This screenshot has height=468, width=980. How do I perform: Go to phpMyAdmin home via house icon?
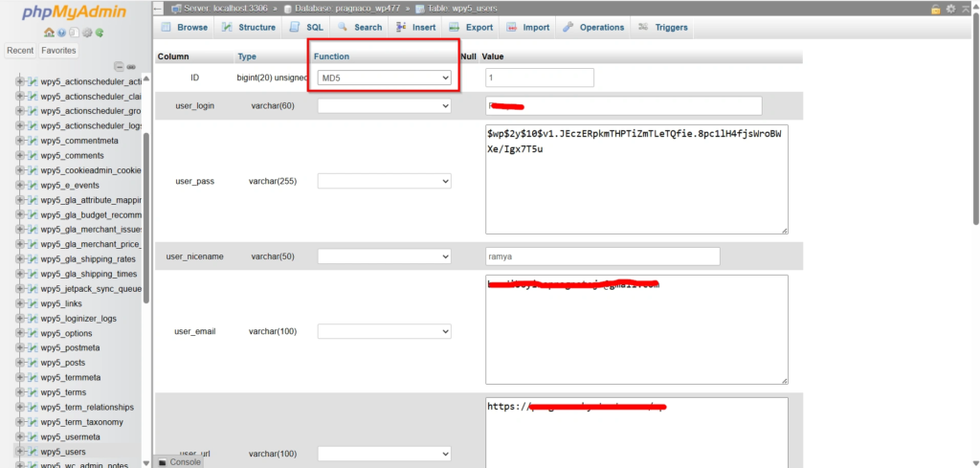48,33
